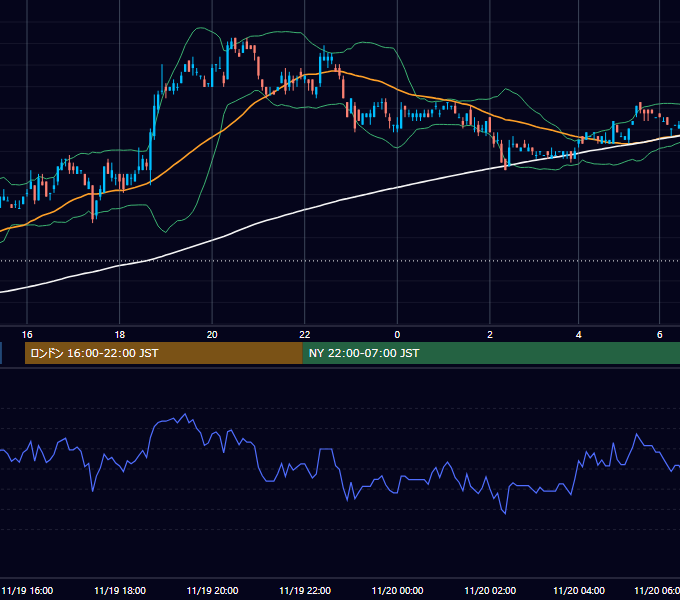The width and height of the screenshot is (680, 600).
Task: Click hour label 20 on chart axis
Action: [212, 334]
